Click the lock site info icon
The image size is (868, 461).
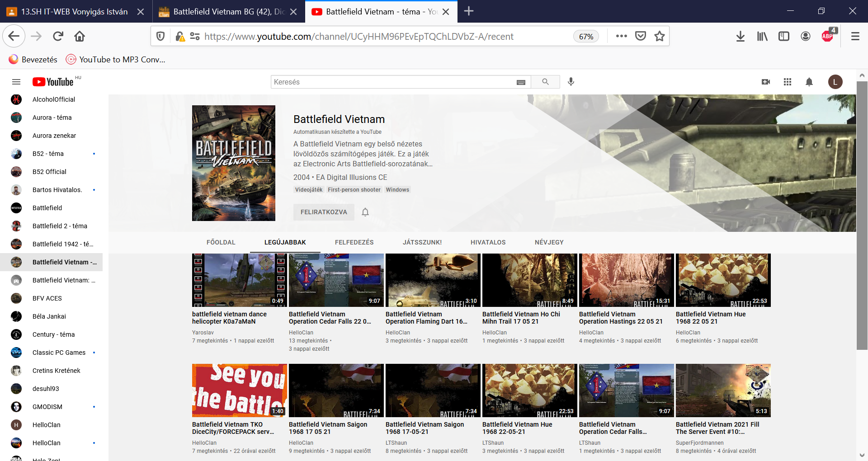pos(180,36)
